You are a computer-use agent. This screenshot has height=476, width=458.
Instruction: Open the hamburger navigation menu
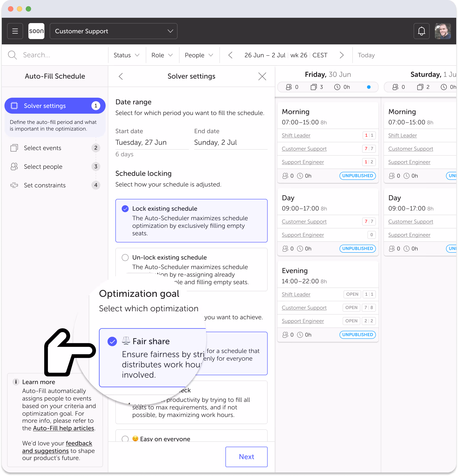pyautogui.click(x=15, y=31)
